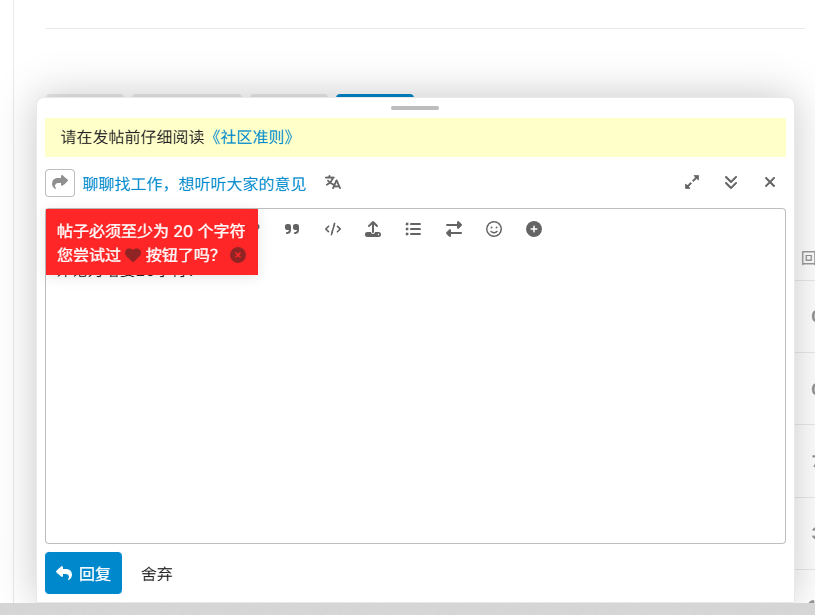Open the emoji picker
Screen dimensions: 815x615
pyautogui.click(x=494, y=229)
